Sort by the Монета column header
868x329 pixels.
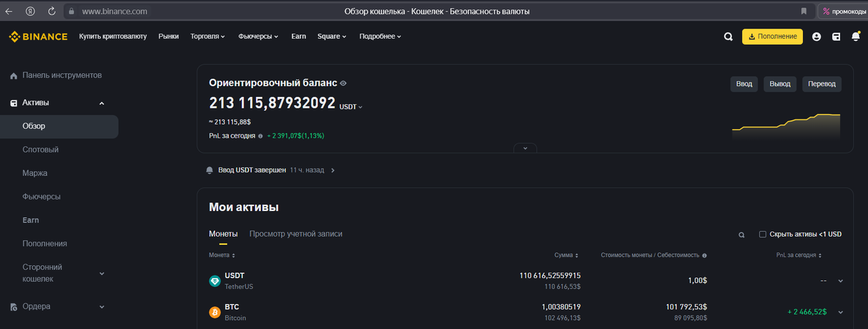pos(222,256)
